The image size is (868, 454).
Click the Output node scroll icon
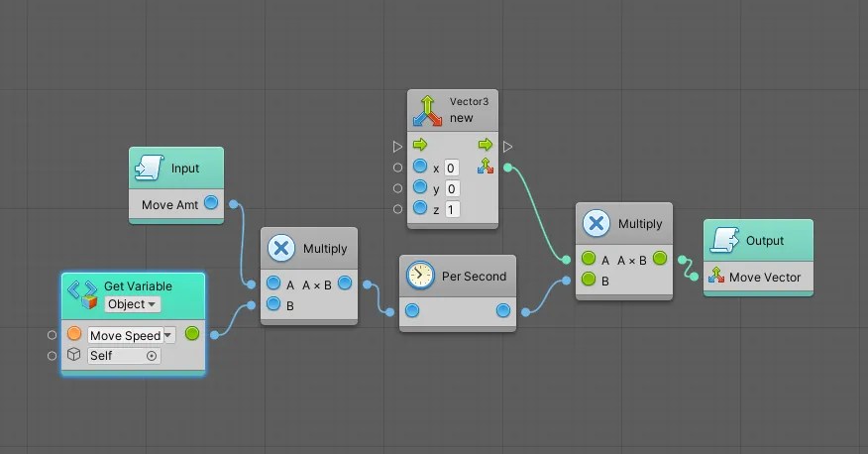[x=724, y=240]
